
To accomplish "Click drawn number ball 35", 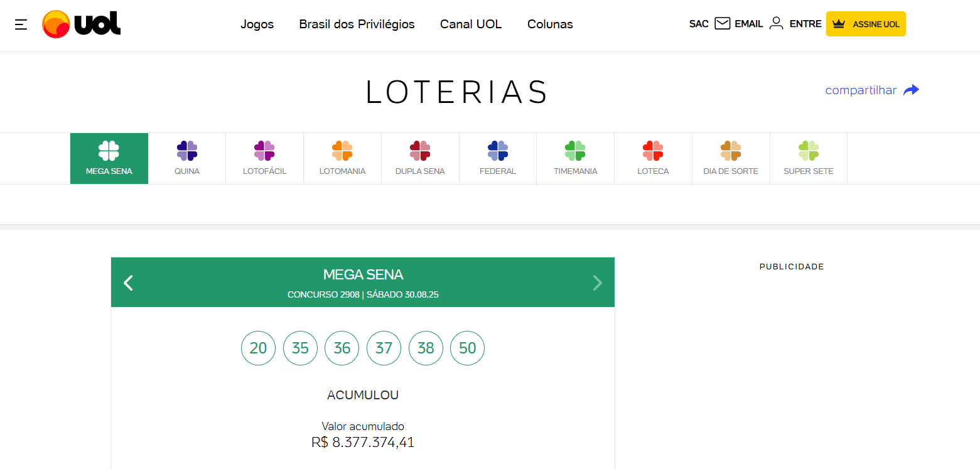I will tap(300, 348).
